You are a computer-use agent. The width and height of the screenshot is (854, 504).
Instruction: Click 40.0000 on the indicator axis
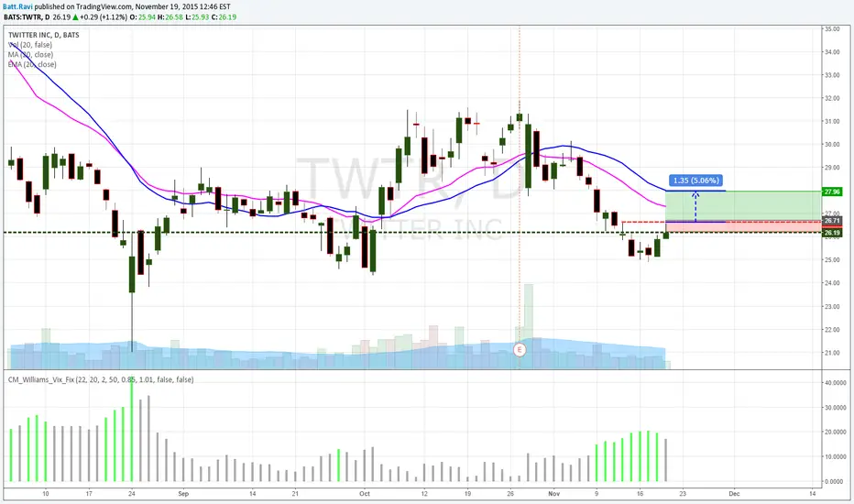(835, 383)
